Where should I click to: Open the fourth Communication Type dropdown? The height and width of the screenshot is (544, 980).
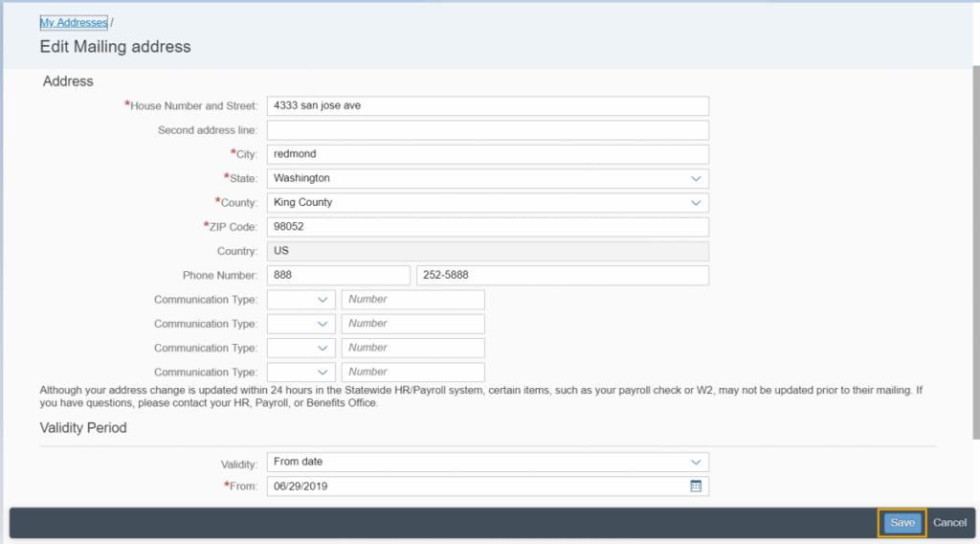[323, 372]
